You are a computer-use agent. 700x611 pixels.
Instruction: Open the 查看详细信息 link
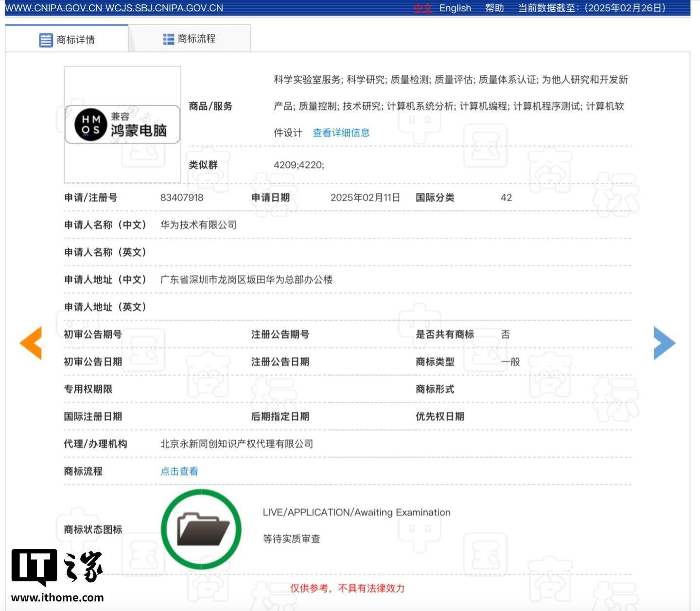pos(341,133)
